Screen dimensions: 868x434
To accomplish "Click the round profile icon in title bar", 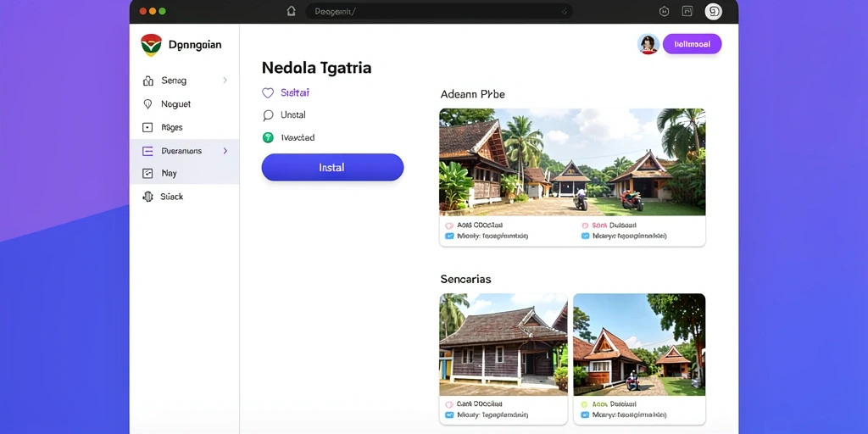I will (x=713, y=12).
